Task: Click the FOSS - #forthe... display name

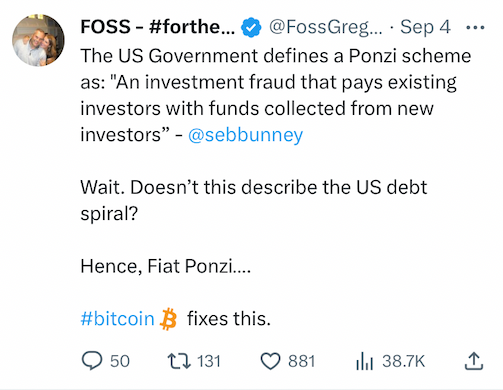Action: [x=158, y=27]
